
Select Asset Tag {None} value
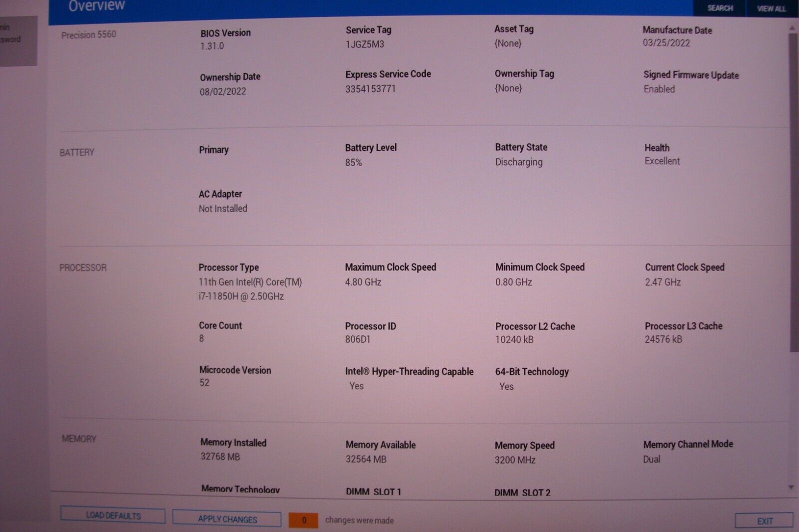point(508,43)
